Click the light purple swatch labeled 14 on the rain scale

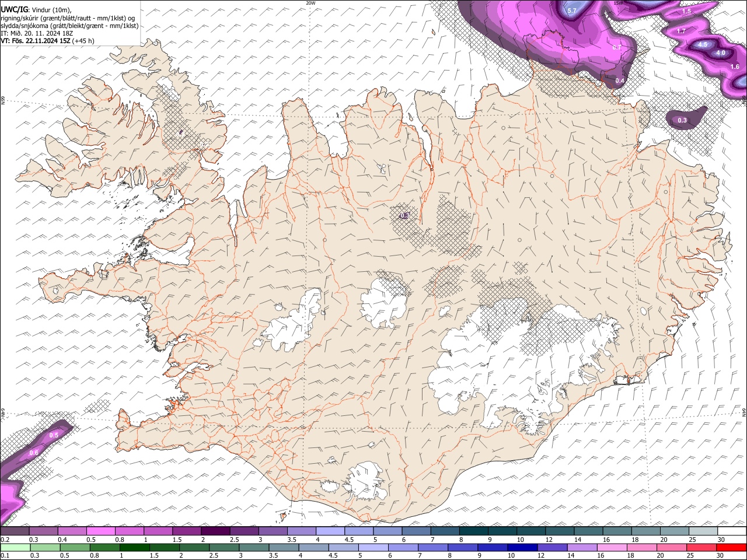pos(581,547)
